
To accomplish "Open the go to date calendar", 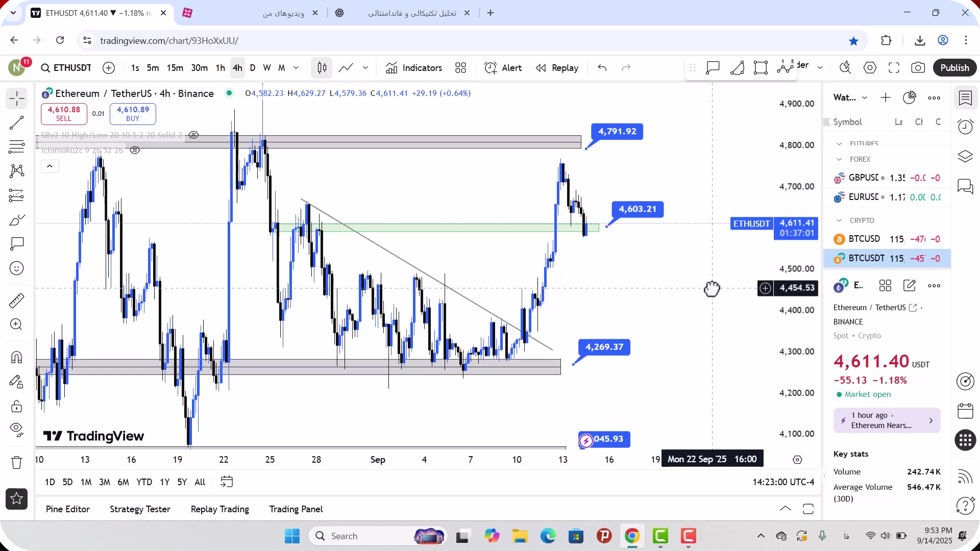I will (227, 482).
